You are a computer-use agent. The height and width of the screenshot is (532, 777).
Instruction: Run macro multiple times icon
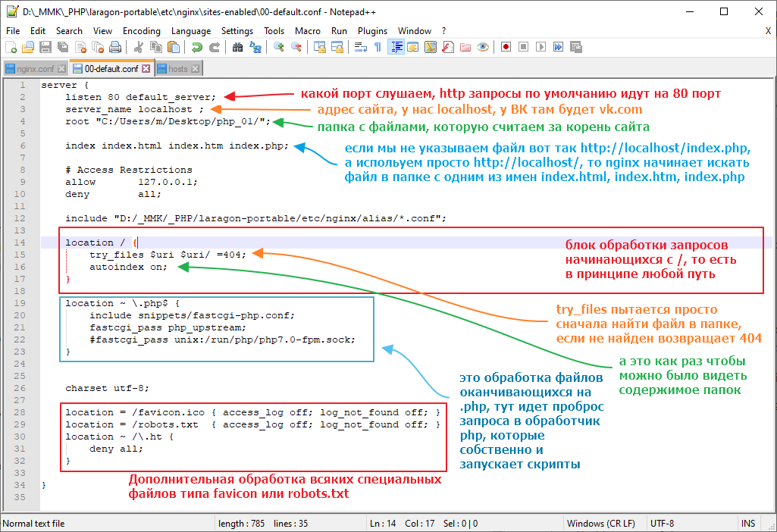(558, 47)
